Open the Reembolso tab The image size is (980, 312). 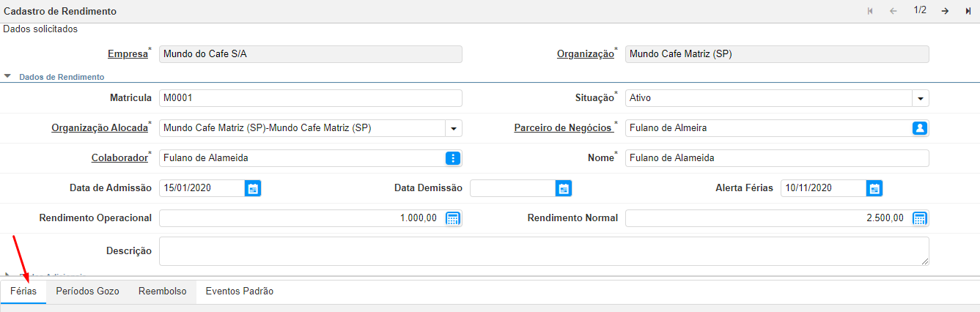162,291
